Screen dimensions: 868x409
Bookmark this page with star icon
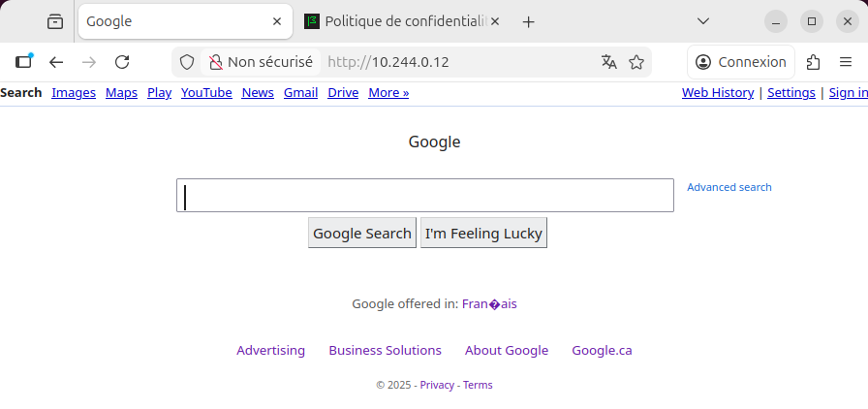tap(636, 62)
